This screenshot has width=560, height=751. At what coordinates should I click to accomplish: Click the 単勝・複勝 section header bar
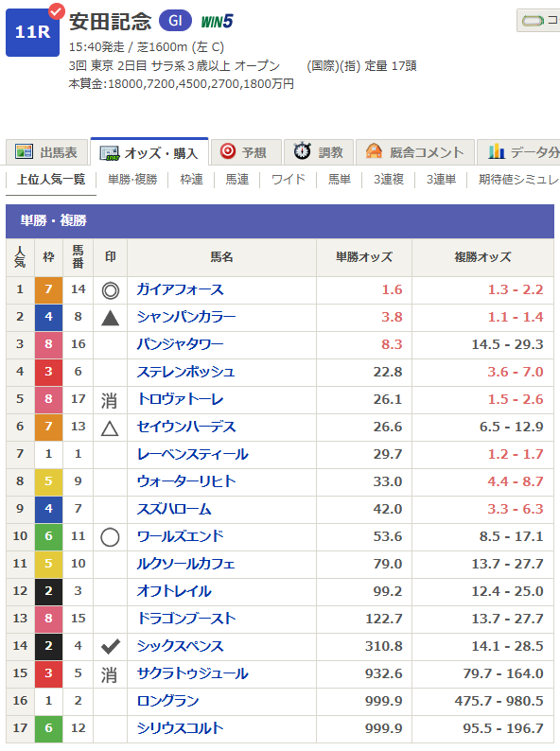pos(280,220)
